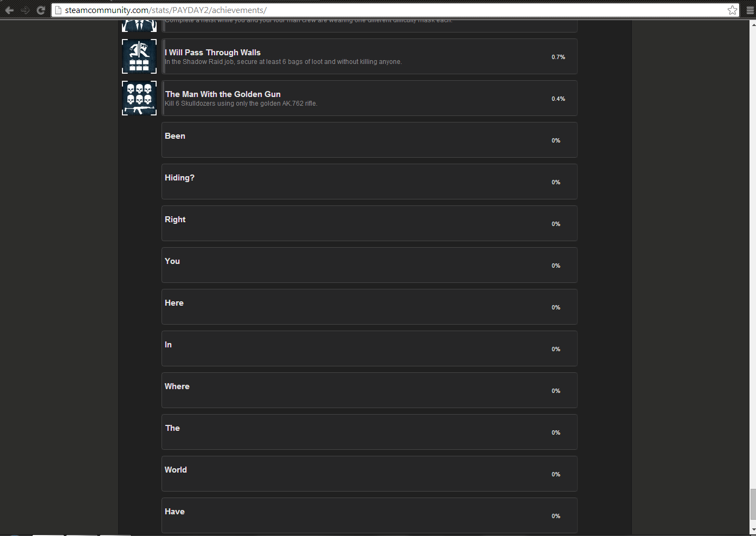Click the 'Have' achievement title
The height and width of the screenshot is (536, 756).
[175, 512]
